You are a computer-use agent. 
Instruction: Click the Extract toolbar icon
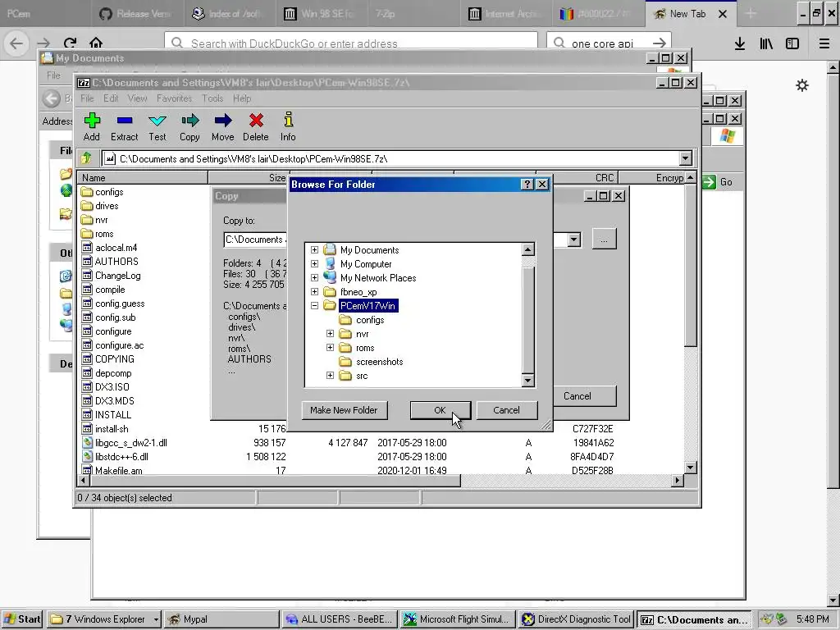coord(125,121)
